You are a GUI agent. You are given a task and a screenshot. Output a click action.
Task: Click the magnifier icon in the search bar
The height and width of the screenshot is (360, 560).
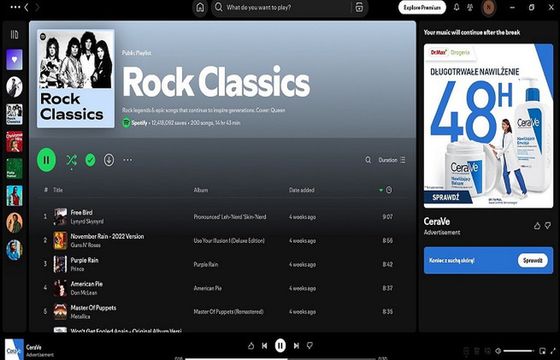click(x=219, y=8)
